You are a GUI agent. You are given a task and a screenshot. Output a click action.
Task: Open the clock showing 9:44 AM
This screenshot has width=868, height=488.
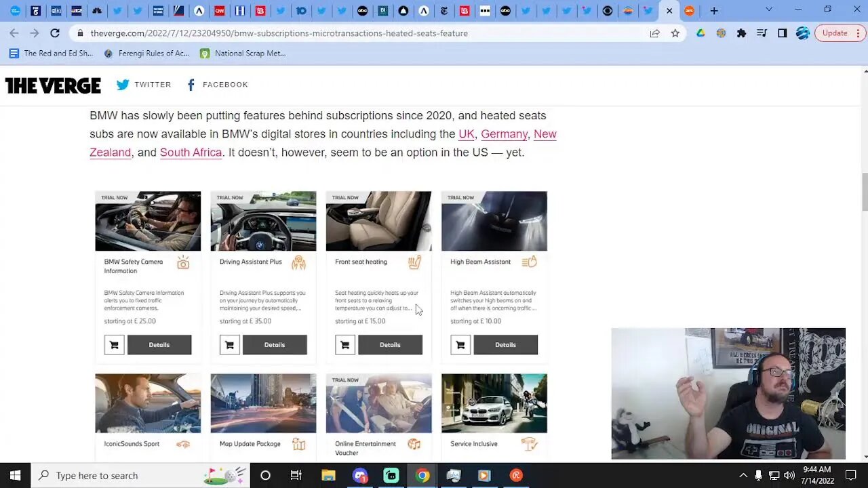[816, 475]
